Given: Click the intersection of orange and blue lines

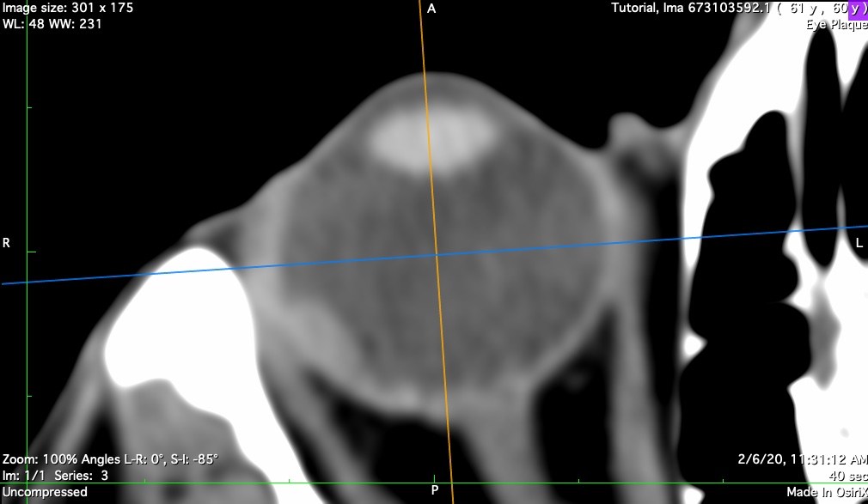Looking at the screenshot, I should click(437, 255).
